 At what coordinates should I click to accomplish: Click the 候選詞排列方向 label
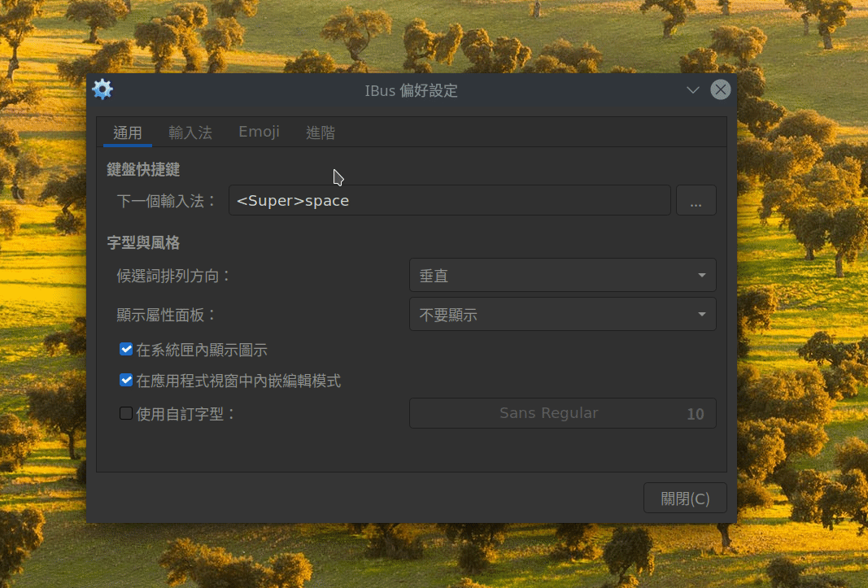click(174, 276)
